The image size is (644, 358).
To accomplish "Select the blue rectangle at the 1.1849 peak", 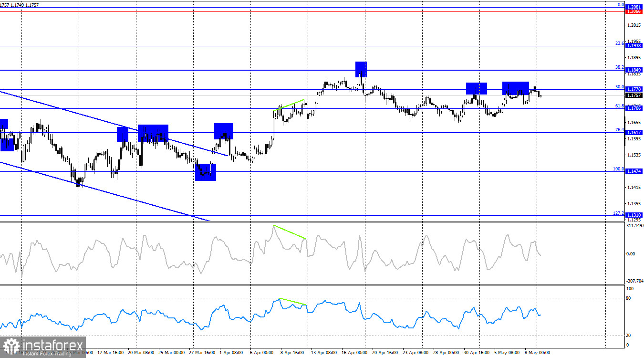I will pyautogui.click(x=361, y=69).
